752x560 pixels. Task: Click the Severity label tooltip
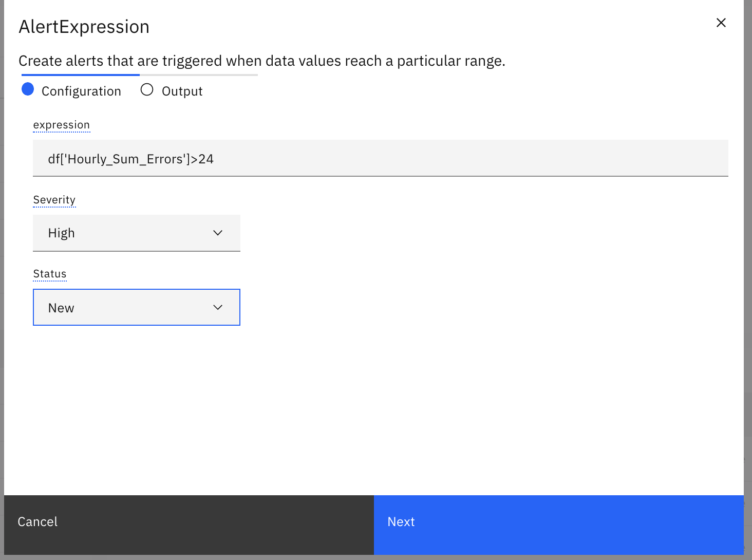tap(54, 200)
